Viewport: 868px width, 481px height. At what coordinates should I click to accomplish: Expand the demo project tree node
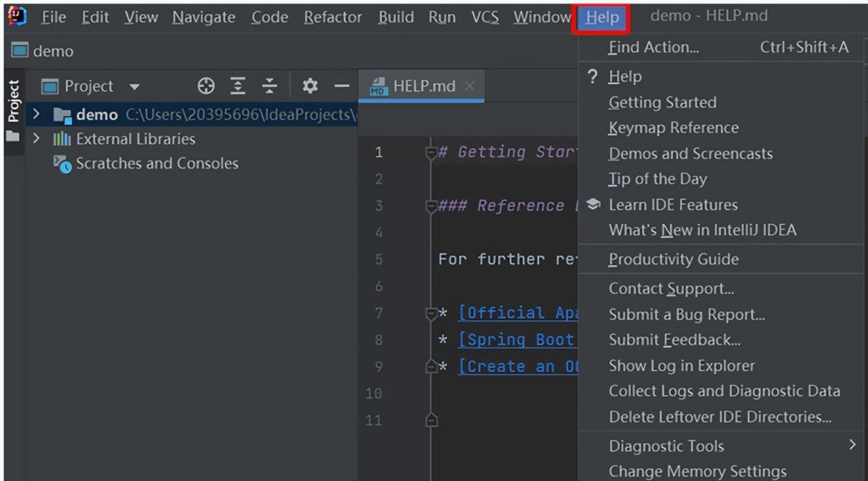35,115
